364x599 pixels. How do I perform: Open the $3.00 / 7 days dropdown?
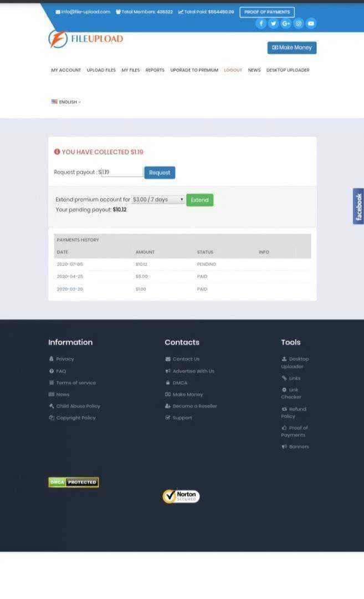click(158, 200)
